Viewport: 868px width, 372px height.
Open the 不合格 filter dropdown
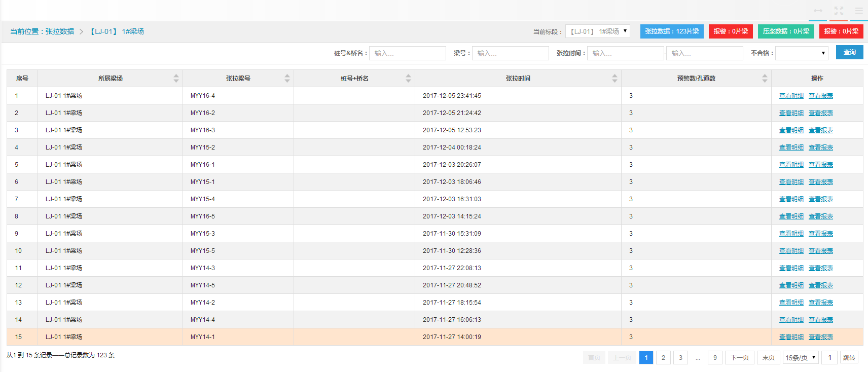802,53
